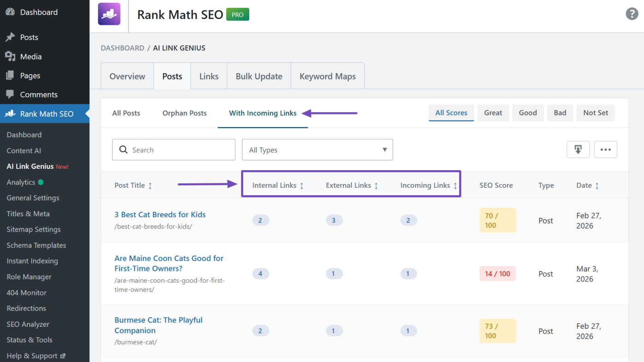Open the Rank Math submenu Dashboard item

24,135
